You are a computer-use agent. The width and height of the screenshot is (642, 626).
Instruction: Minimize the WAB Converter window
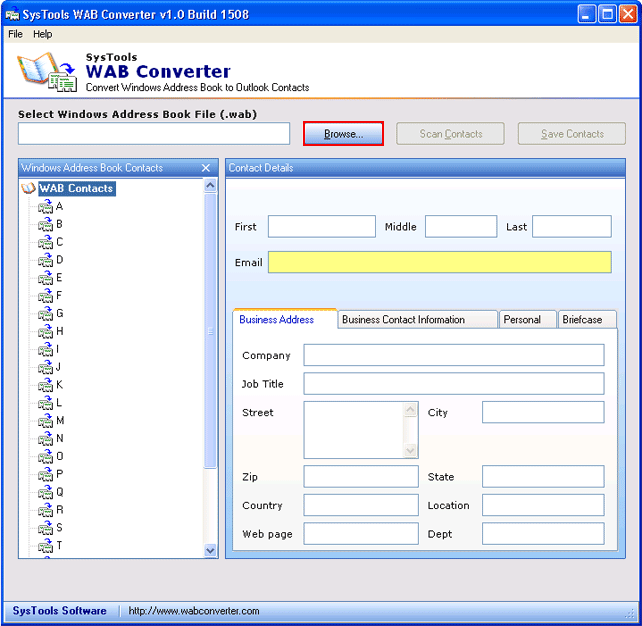point(587,14)
